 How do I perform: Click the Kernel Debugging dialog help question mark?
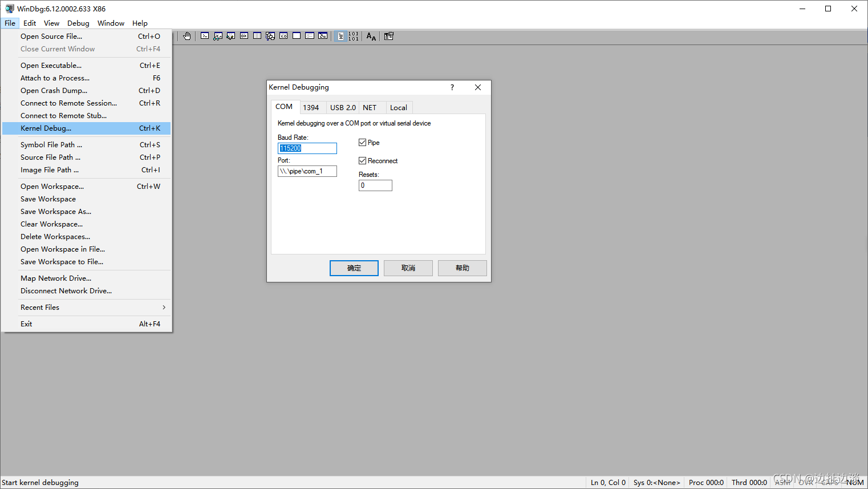(x=452, y=87)
